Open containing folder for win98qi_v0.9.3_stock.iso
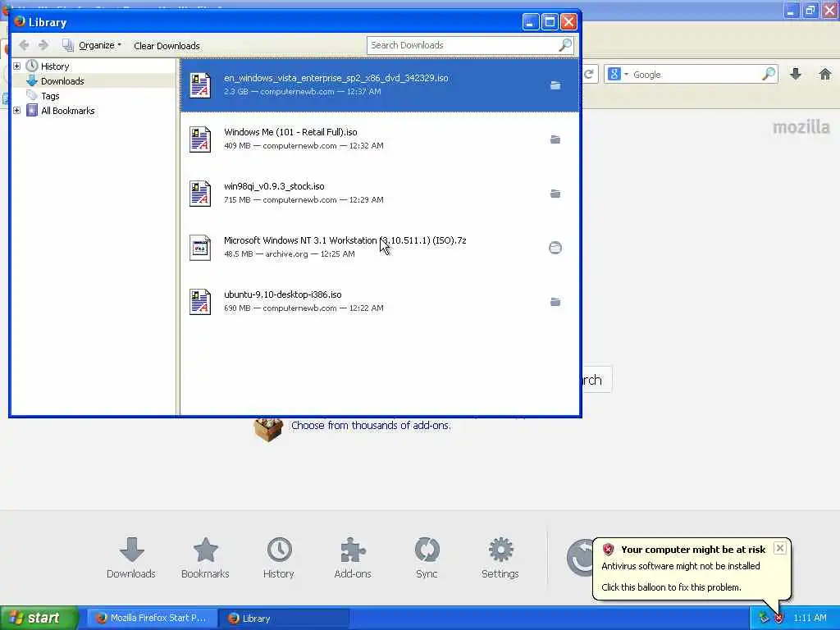Image resolution: width=840 pixels, height=630 pixels. (x=555, y=194)
